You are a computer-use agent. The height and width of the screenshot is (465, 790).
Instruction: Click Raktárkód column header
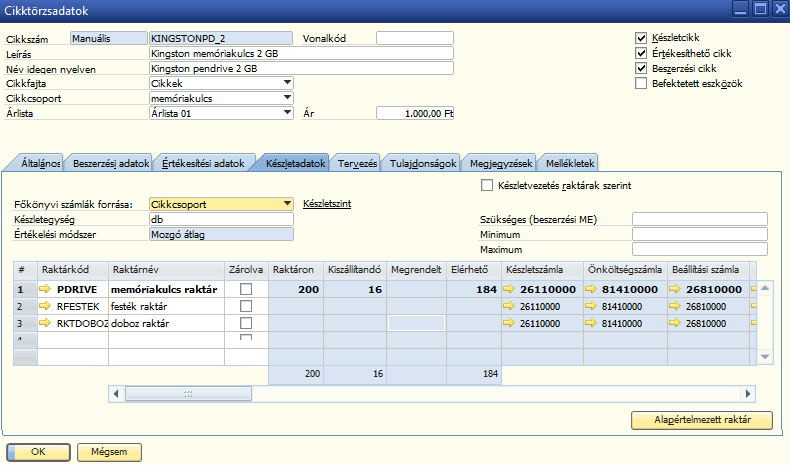tap(73, 270)
